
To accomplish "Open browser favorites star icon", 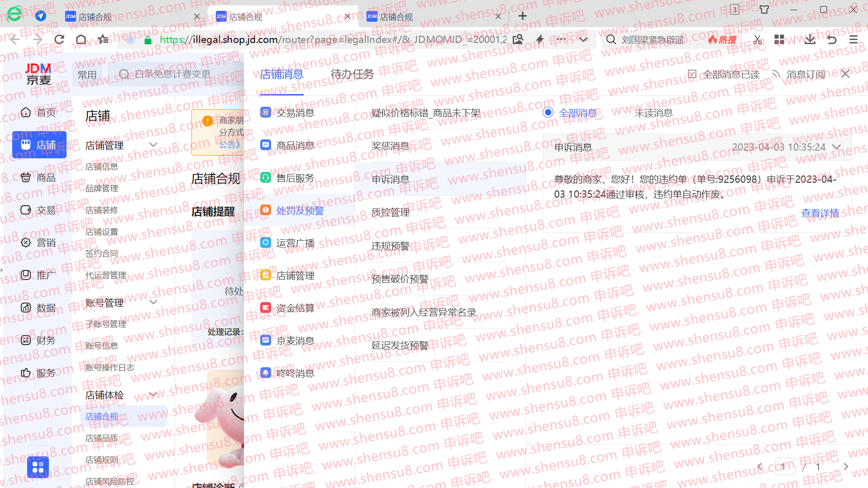I will click(x=103, y=39).
